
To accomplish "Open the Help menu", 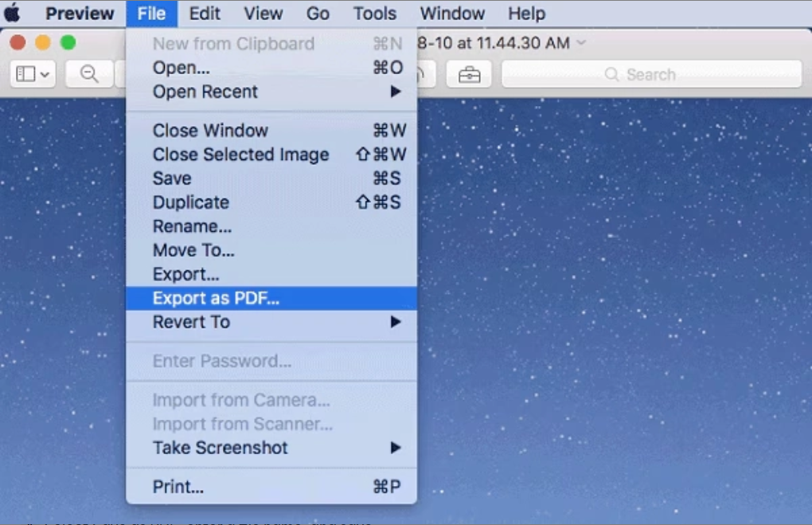I will click(x=525, y=13).
